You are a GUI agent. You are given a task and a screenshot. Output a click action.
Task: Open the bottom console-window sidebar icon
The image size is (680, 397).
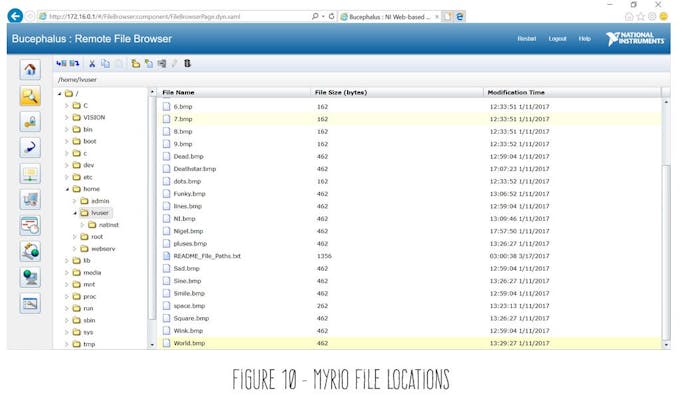(30, 303)
